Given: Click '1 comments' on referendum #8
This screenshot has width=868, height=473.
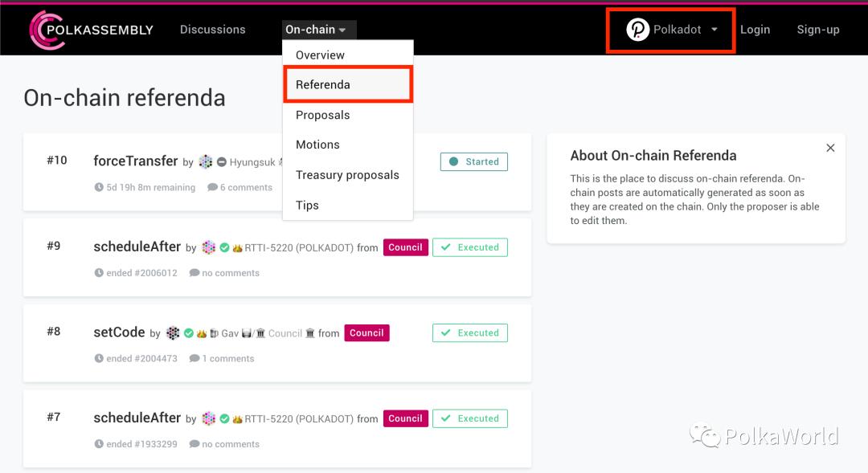Looking at the screenshot, I should point(228,358).
